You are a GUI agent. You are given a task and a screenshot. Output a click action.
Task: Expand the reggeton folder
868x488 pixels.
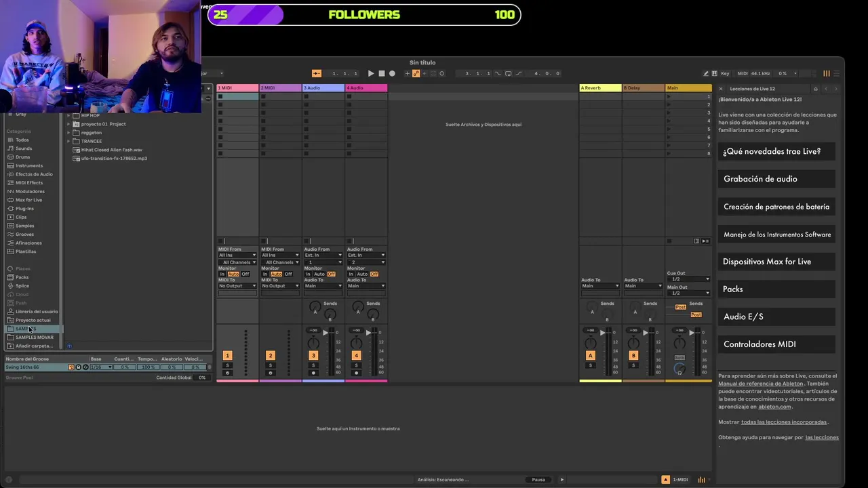(x=68, y=133)
